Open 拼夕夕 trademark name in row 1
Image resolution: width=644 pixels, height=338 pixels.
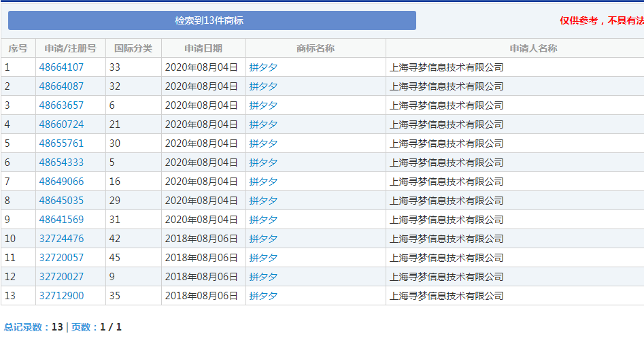263,67
